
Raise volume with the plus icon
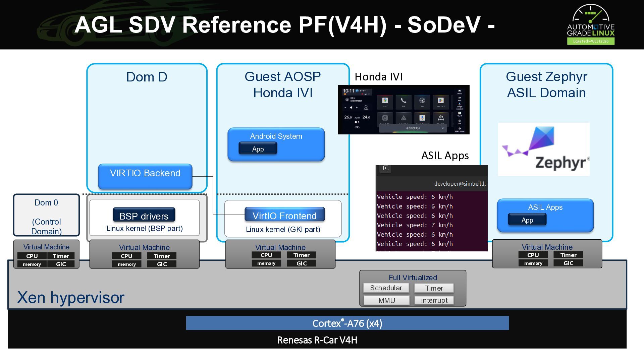(357, 108)
